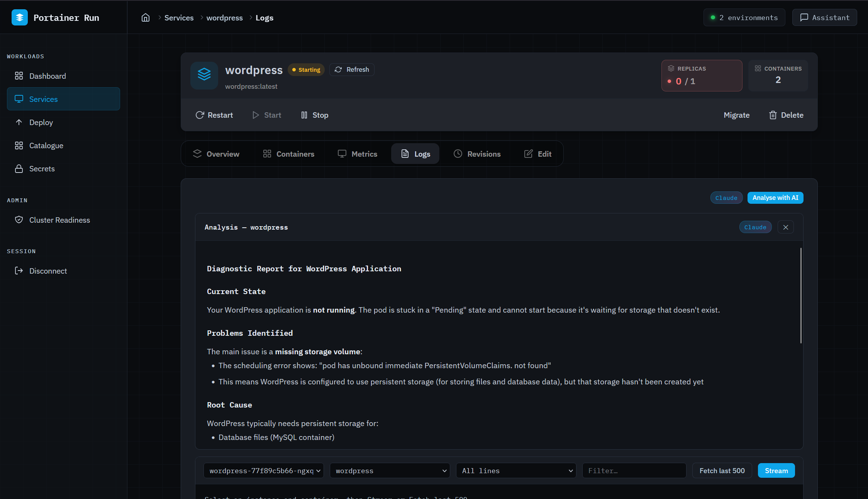
Task: Open the Revisions tab
Action: tap(477, 154)
